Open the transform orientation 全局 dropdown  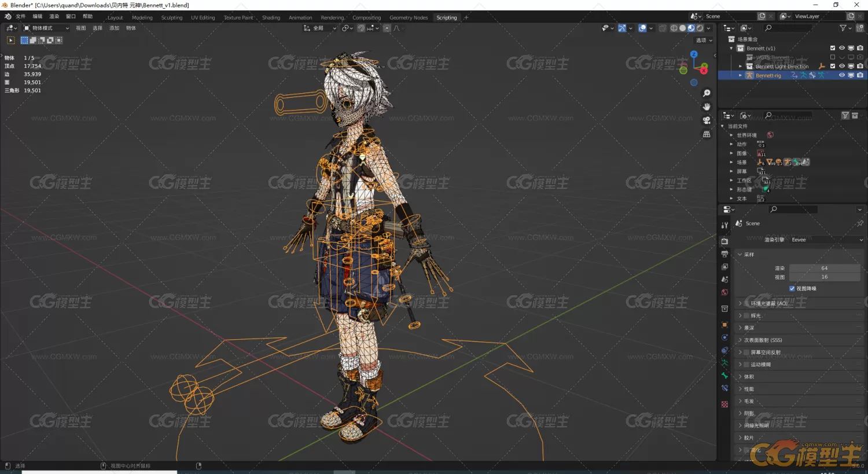(319, 28)
